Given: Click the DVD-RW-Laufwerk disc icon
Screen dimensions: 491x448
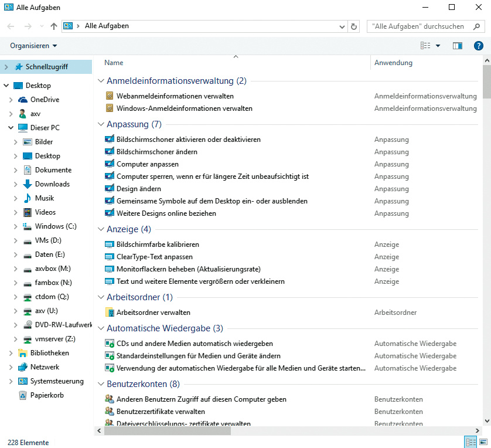Looking at the screenshot, I should coord(28,324).
